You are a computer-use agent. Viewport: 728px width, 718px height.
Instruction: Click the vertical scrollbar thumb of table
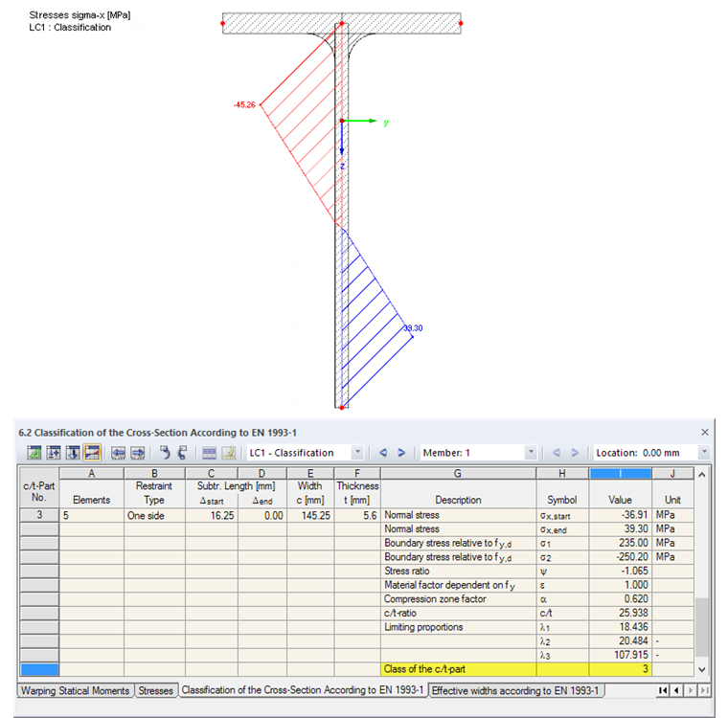702,627
